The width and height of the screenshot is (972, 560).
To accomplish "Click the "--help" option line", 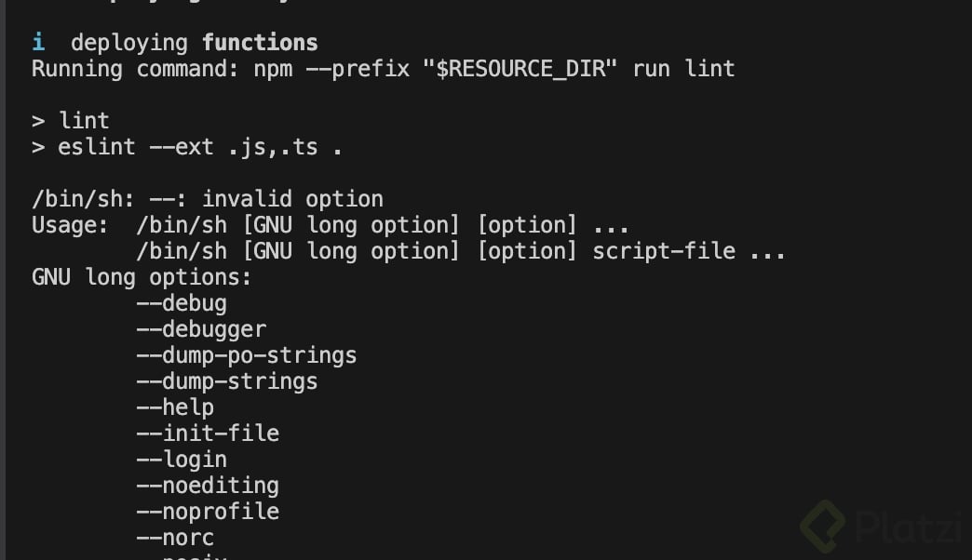I will [x=175, y=407].
